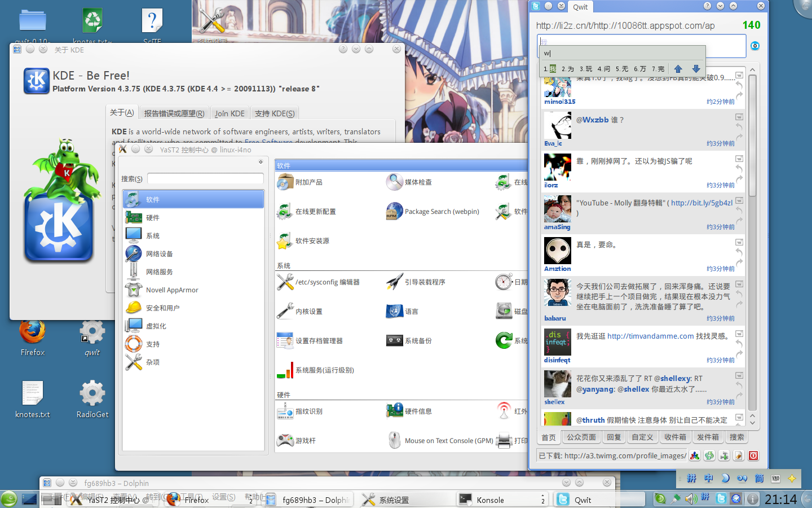The width and height of the screenshot is (812, 508).
Task: Open /etc/sysconfig 编辑器 module
Action: tap(318, 282)
